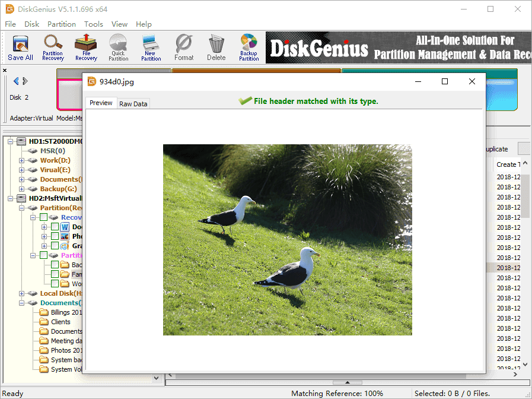Expand the Work(D:) tree node

coord(22,160)
